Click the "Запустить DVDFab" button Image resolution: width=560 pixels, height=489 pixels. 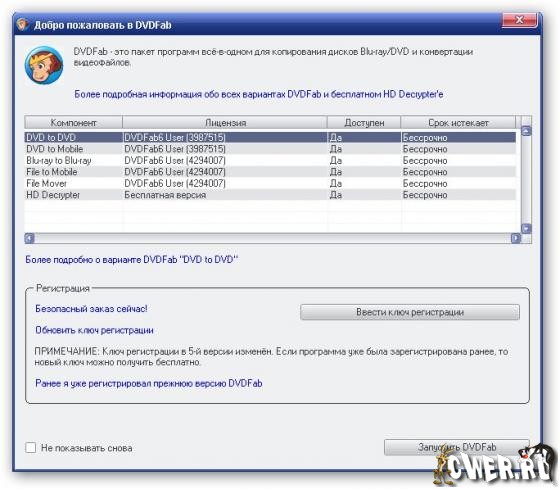tap(456, 447)
